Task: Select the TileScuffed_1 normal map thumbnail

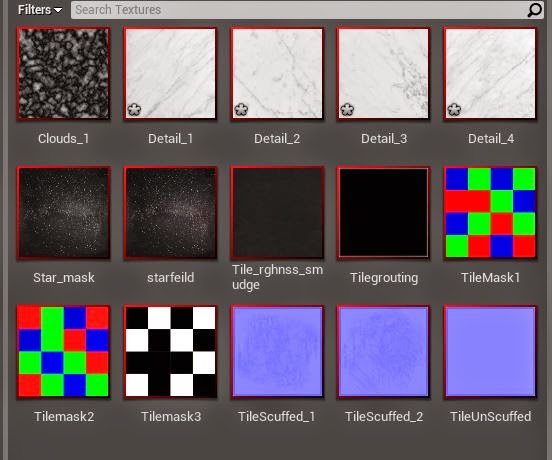Action: pos(277,352)
